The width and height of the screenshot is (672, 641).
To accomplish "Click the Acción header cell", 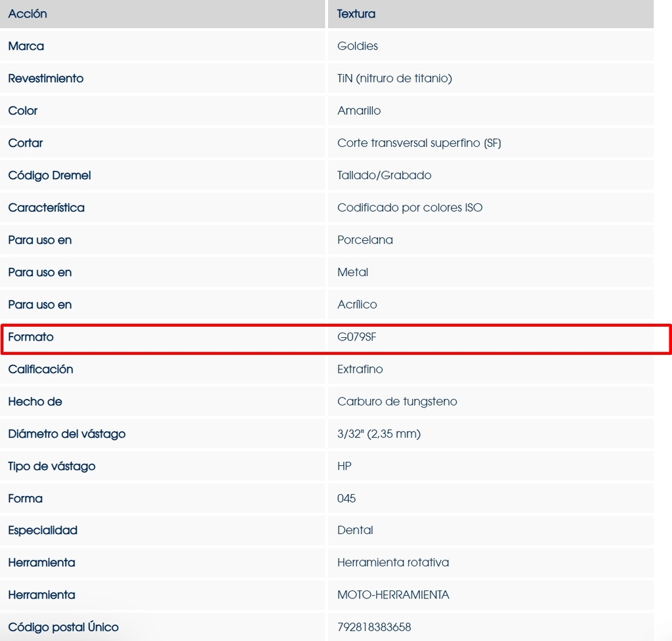I will 28,14.
